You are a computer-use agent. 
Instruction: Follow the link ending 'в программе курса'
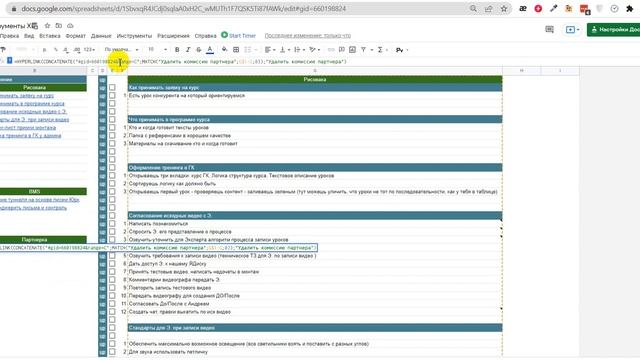pos(32,104)
